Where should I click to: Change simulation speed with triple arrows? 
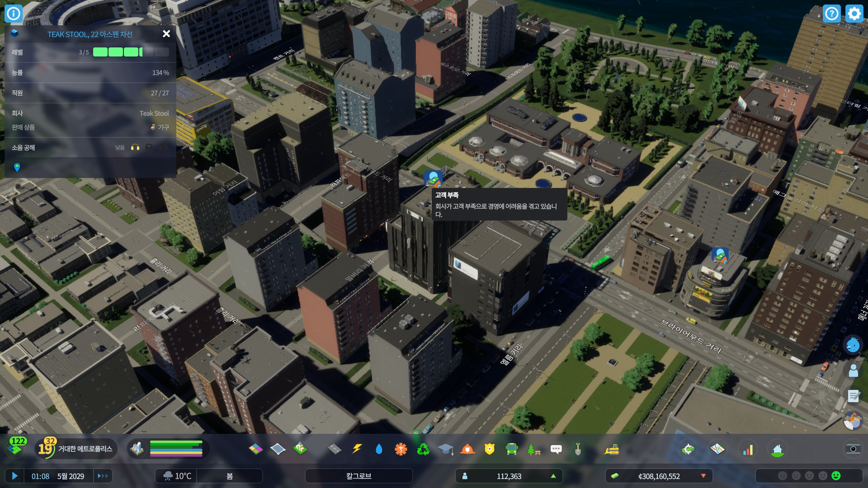point(103,476)
